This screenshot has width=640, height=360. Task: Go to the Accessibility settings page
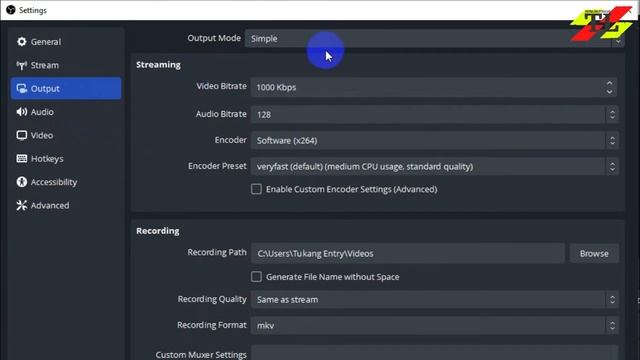pyautogui.click(x=66, y=182)
